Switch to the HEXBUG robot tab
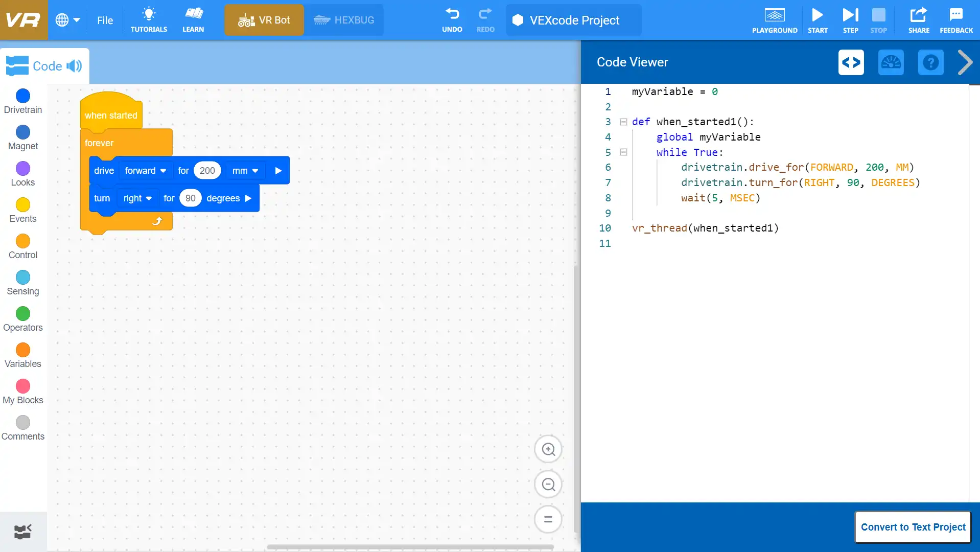Screen dimensions: 980x552 (344, 20)
